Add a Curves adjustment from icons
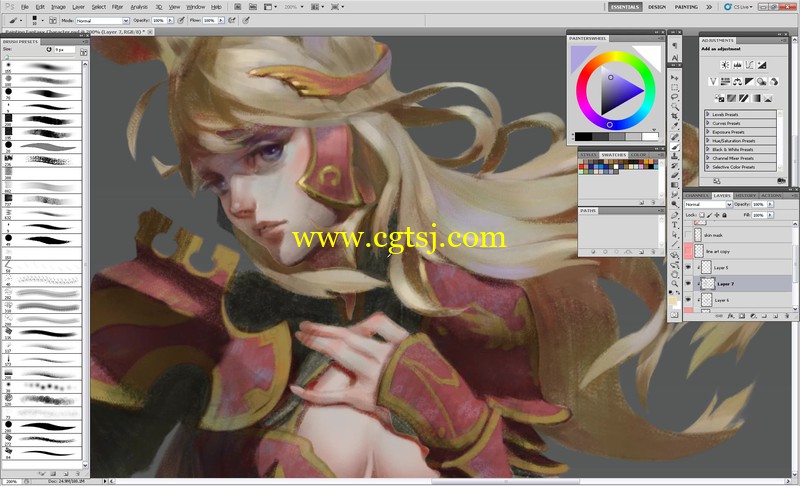This screenshot has height=486, width=800. click(749, 65)
